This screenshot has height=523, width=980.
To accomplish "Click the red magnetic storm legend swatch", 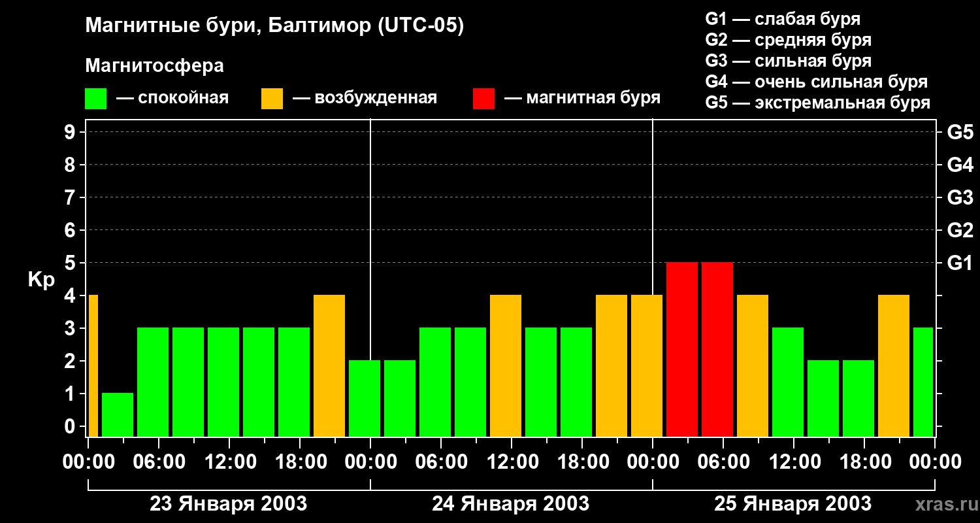I will pos(483,99).
